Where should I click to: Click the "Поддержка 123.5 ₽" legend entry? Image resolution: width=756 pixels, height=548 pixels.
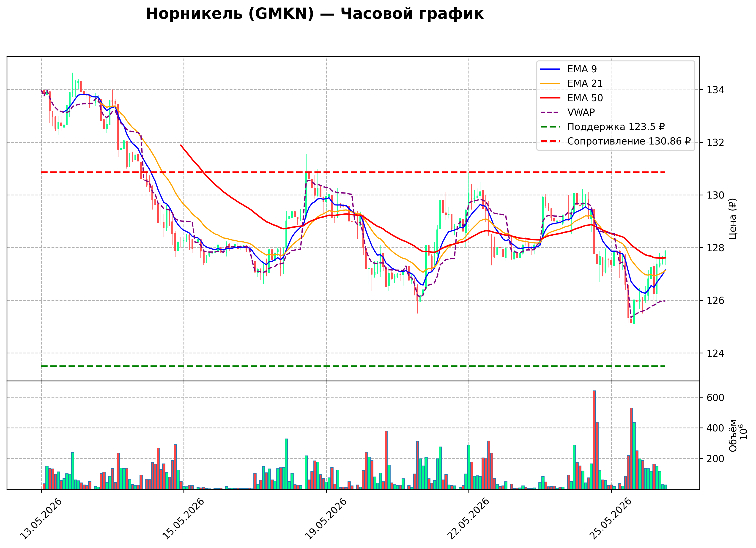[x=602, y=127]
